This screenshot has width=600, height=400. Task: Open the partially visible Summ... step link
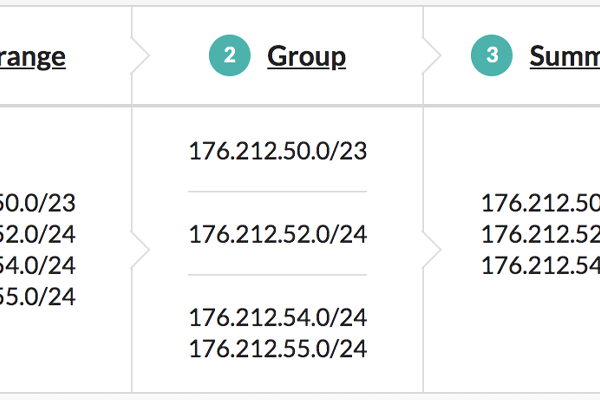[565, 57]
